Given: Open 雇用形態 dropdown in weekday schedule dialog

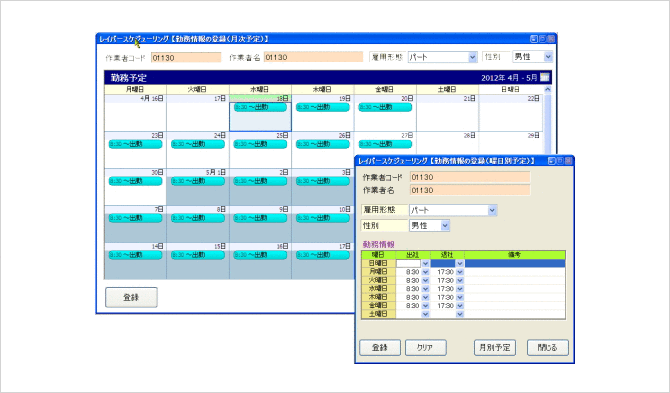Looking at the screenshot, I should tap(492, 210).
